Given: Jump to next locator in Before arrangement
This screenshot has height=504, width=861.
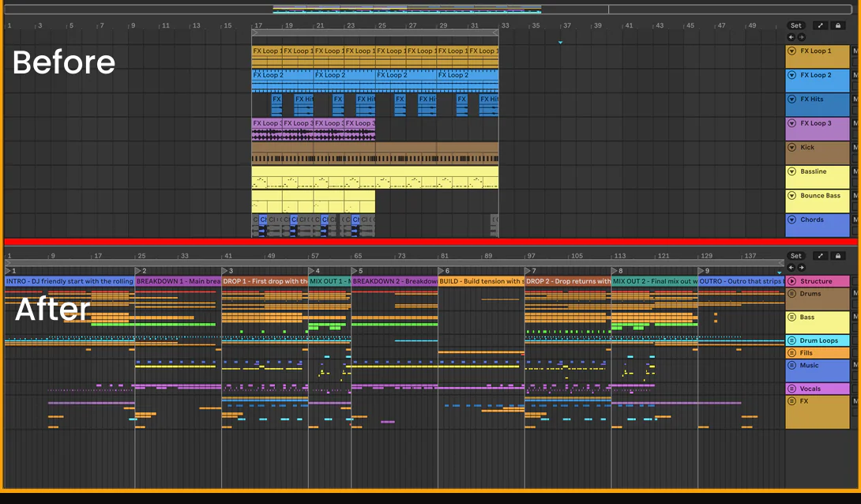Looking at the screenshot, I should 802,37.
